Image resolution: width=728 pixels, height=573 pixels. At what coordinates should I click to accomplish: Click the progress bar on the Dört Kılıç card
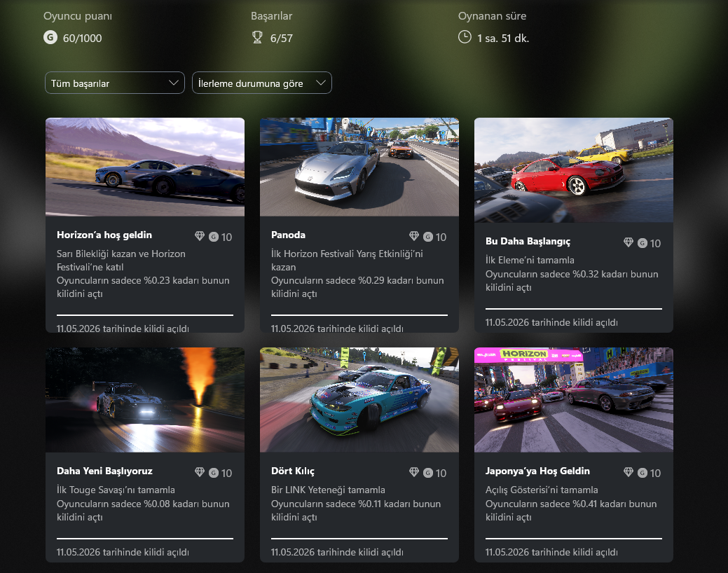[x=359, y=539]
